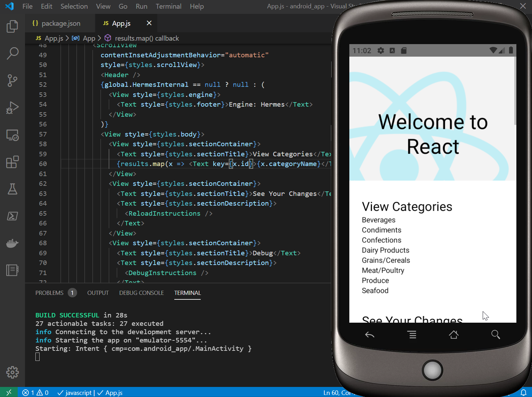
Task: Open the Selection menu
Action: pyautogui.click(x=74, y=6)
